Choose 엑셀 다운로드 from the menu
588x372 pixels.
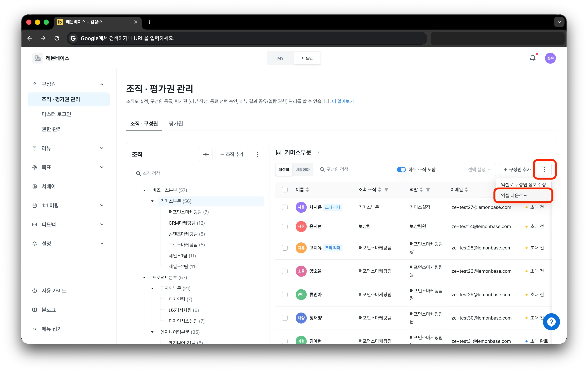point(523,195)
